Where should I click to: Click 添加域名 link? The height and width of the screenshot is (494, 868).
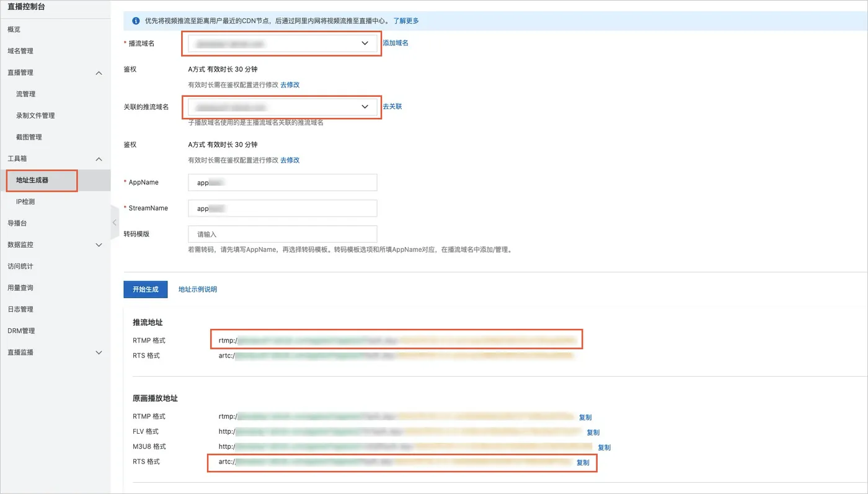coord(396,43)
